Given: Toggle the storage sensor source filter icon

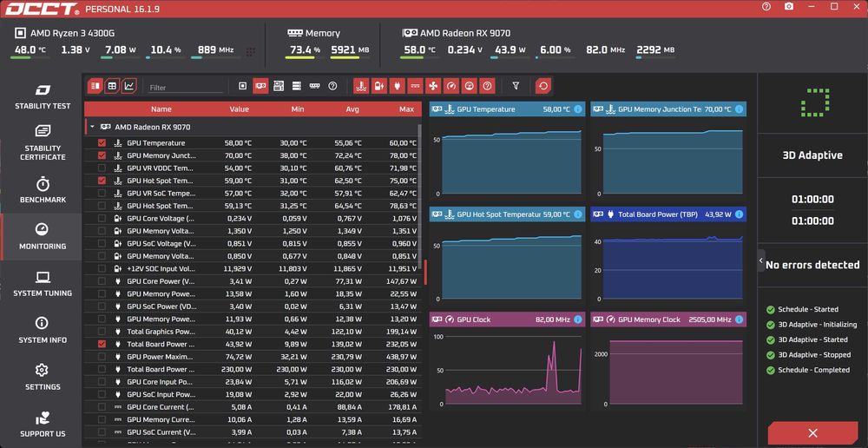Looking at the screenshot, I should [297, 86].
